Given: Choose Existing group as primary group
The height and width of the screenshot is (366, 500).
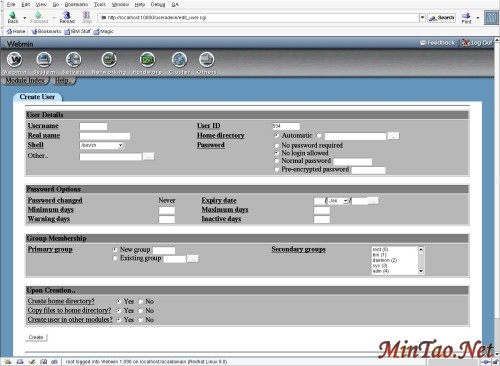Looking at the screenshot, I should 115,258.
